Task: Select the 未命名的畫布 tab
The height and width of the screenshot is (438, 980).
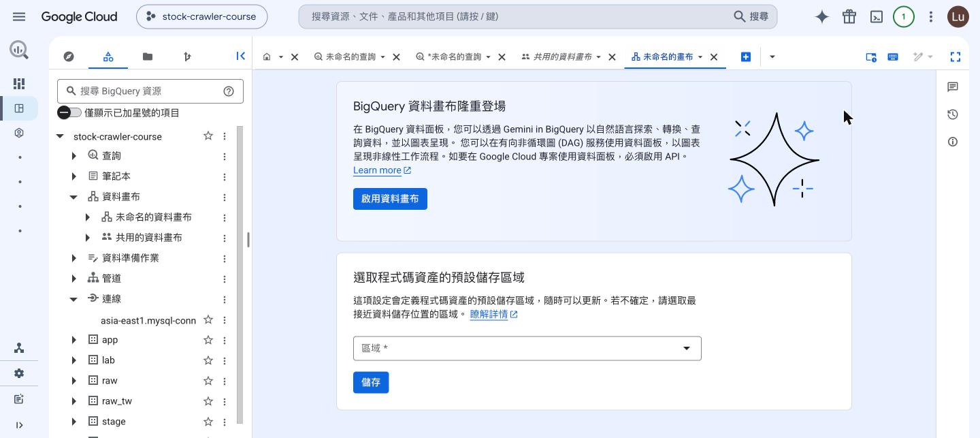Action: 668,57
